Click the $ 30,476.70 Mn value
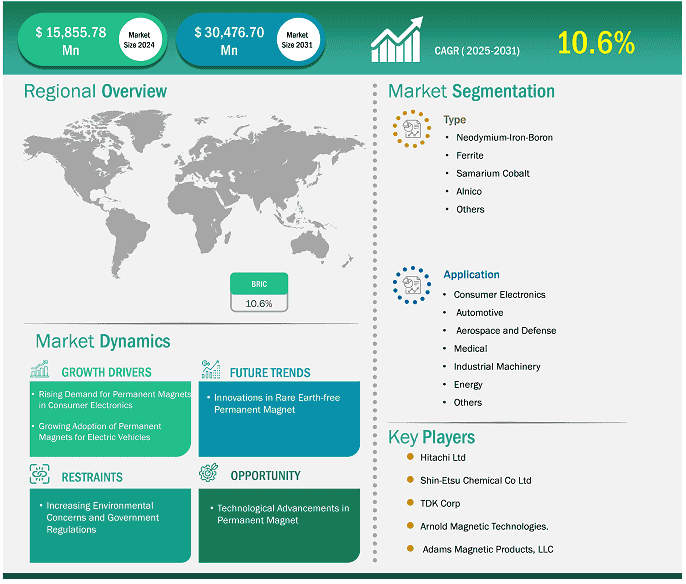This screenshot has width=686, height=584. click(229, 41)
